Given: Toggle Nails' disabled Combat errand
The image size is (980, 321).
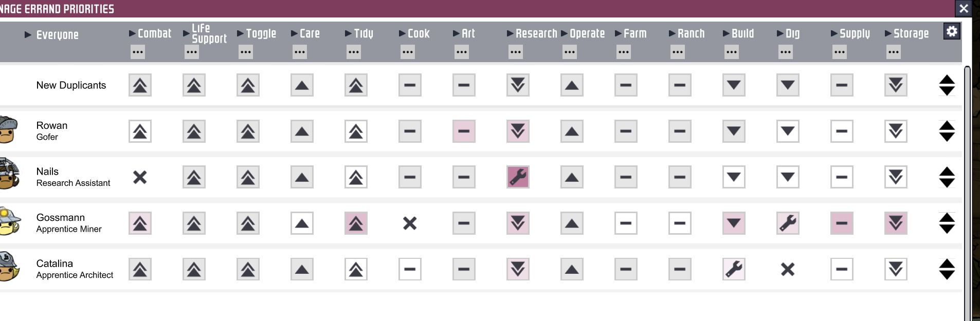Looking at the screenshot, I should pos(140,177).
